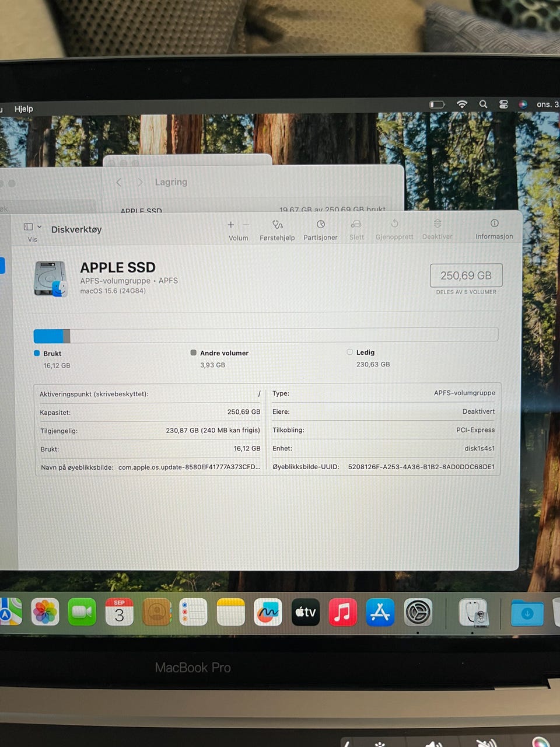Add a volume with the plus button
The width and height of the screenshot is (560, 747).
230,225
